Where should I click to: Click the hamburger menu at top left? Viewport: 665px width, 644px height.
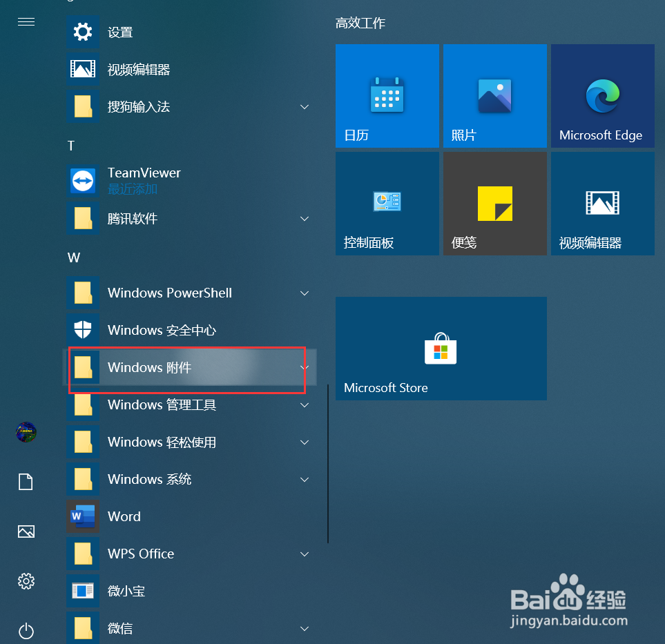click(26, 21)
